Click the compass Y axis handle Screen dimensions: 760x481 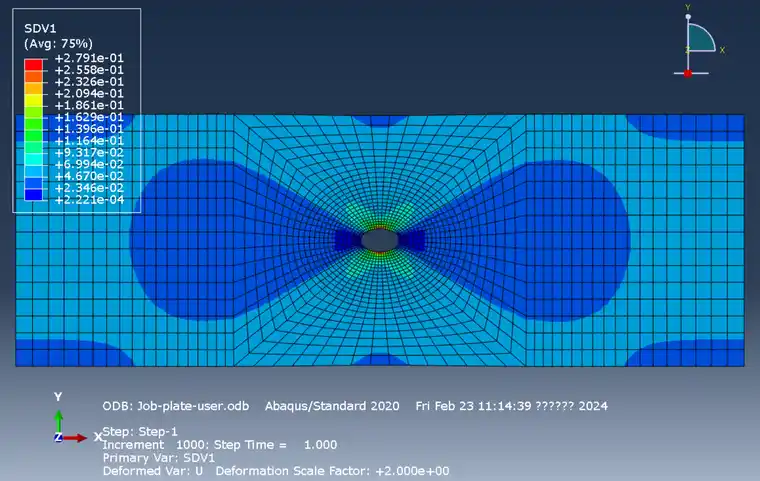point(688,16)
